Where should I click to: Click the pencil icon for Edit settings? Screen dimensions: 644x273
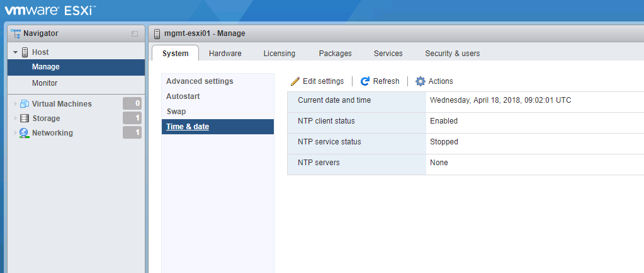(295, 81)
